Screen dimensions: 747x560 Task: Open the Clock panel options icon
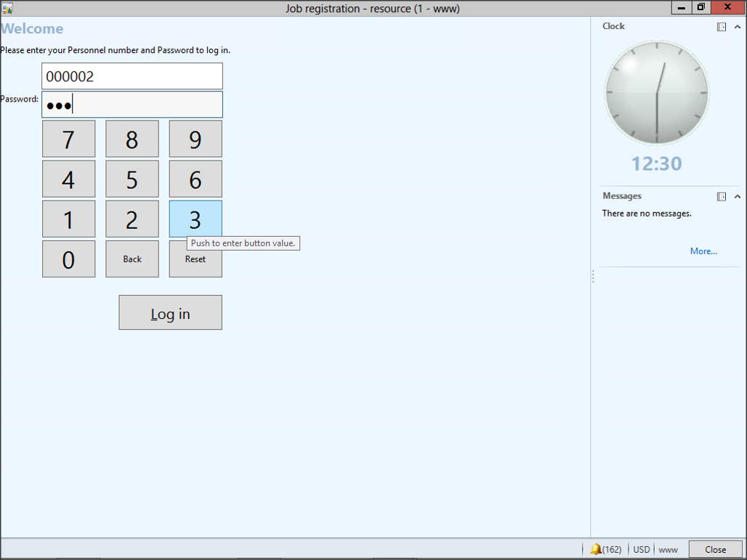pyautogui.click(x=722, y=27)
